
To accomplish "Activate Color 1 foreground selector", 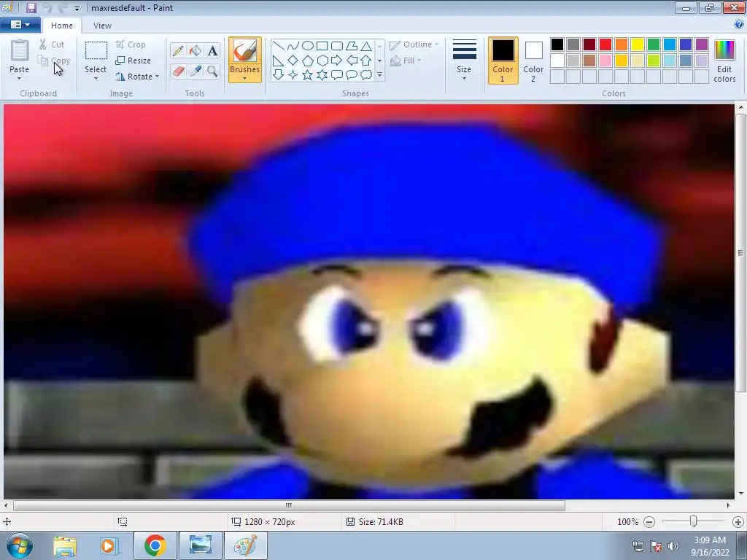I will [503, 61].
